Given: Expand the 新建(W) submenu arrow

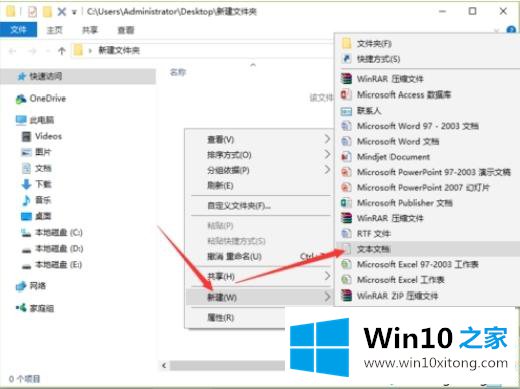Looking at the screenshot, I should click(x=327, y=296).
